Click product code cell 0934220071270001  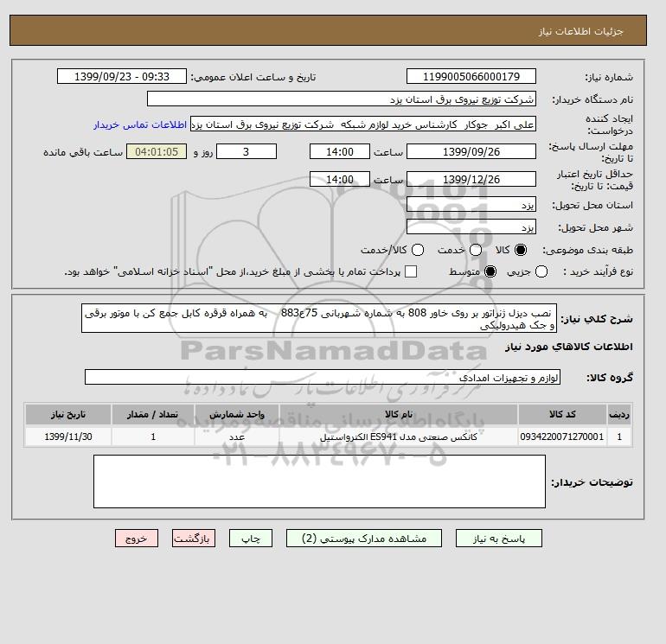[x=562, y=437]
